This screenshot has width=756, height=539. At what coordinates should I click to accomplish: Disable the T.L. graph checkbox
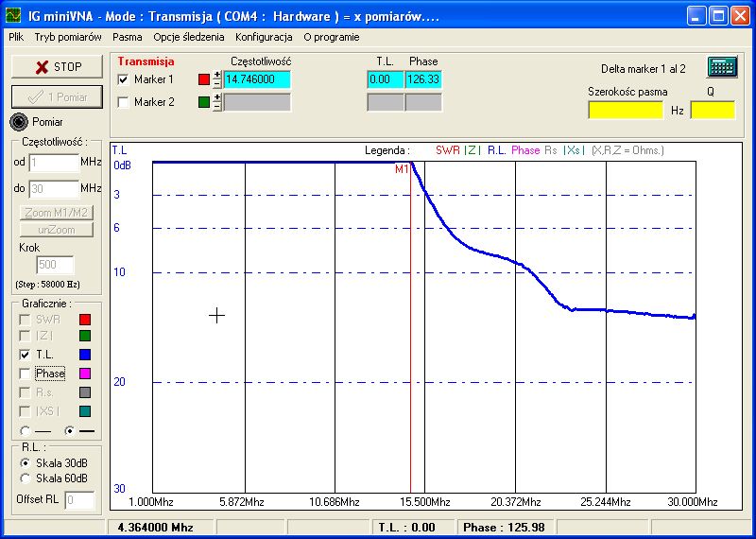click(x=25, y=355)
